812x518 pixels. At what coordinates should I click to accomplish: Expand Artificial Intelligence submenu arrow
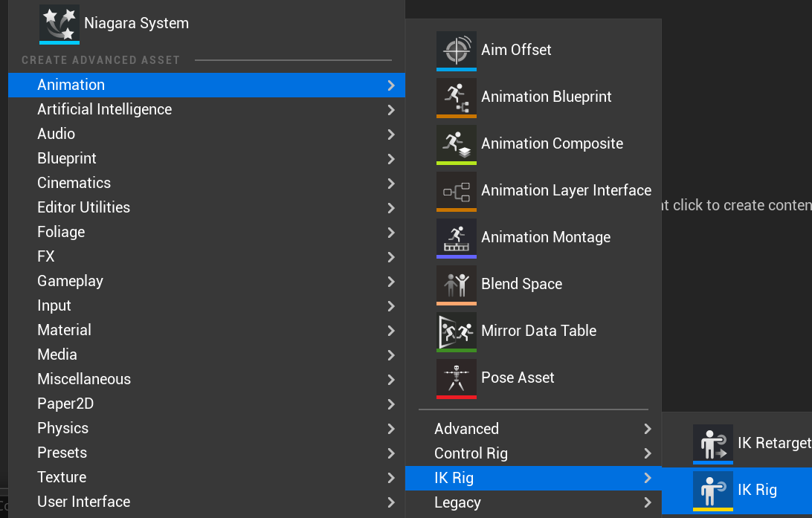coord(391,110)
